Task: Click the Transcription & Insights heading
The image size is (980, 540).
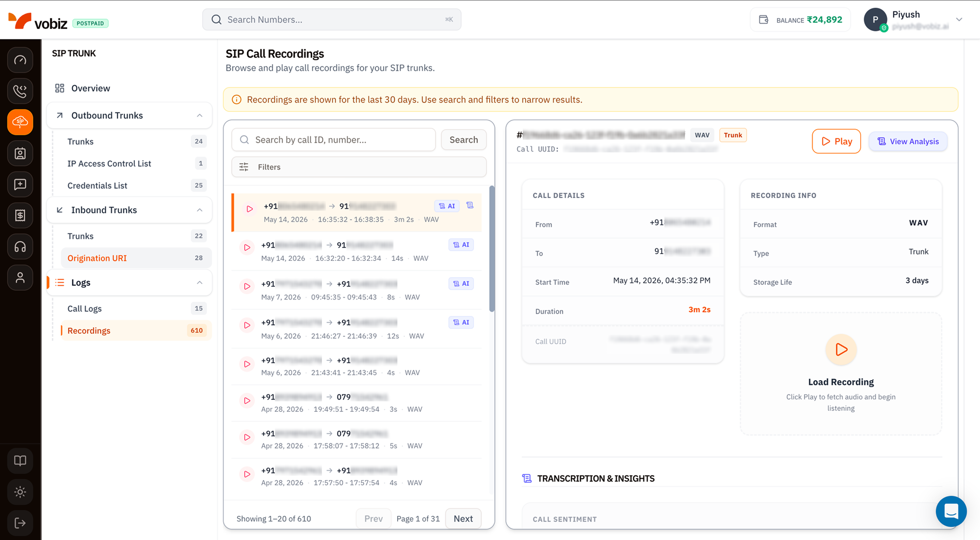Action: pos(596,479)
